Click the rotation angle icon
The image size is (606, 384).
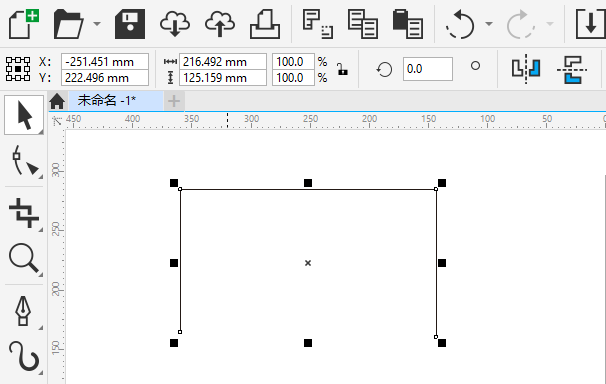384,70
